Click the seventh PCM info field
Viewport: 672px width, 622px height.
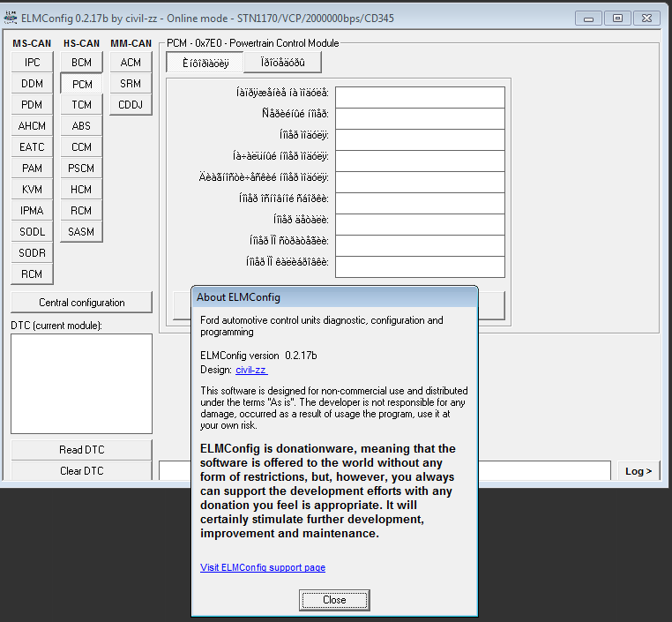(420, 225)
